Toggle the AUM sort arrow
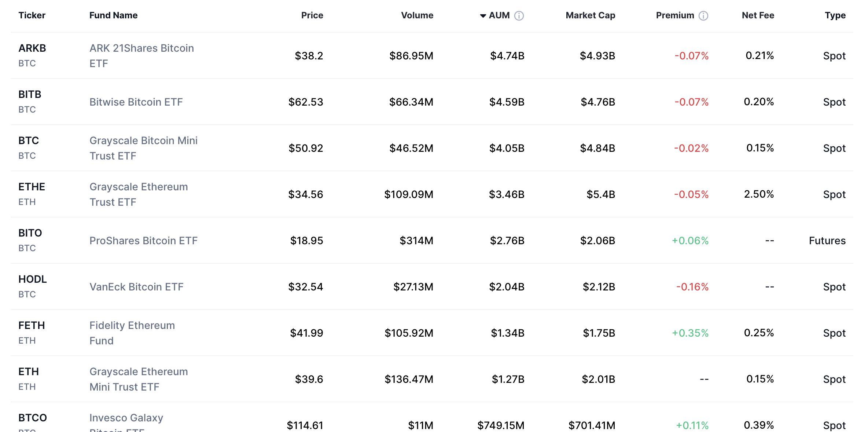This screenshot has width=868, height=432. click(483, 16)
